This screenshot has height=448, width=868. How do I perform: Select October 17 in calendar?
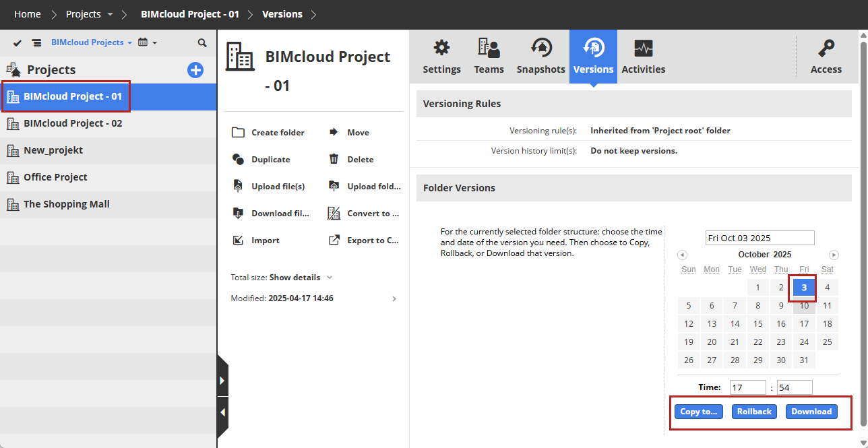(804, 324)
